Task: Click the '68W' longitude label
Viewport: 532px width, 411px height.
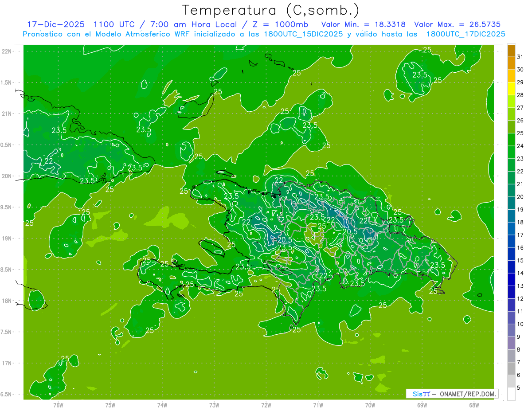Action: coord(474,405)
